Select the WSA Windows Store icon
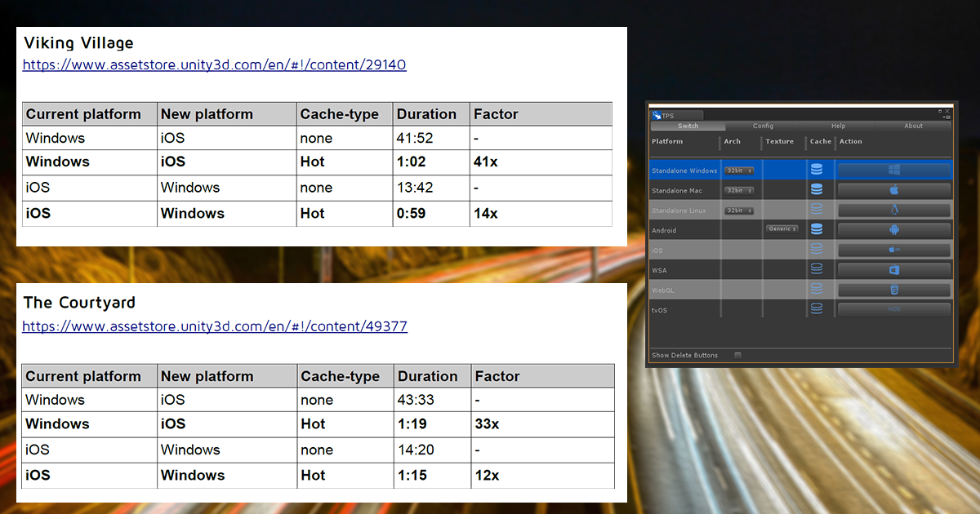 click(893, 270)
